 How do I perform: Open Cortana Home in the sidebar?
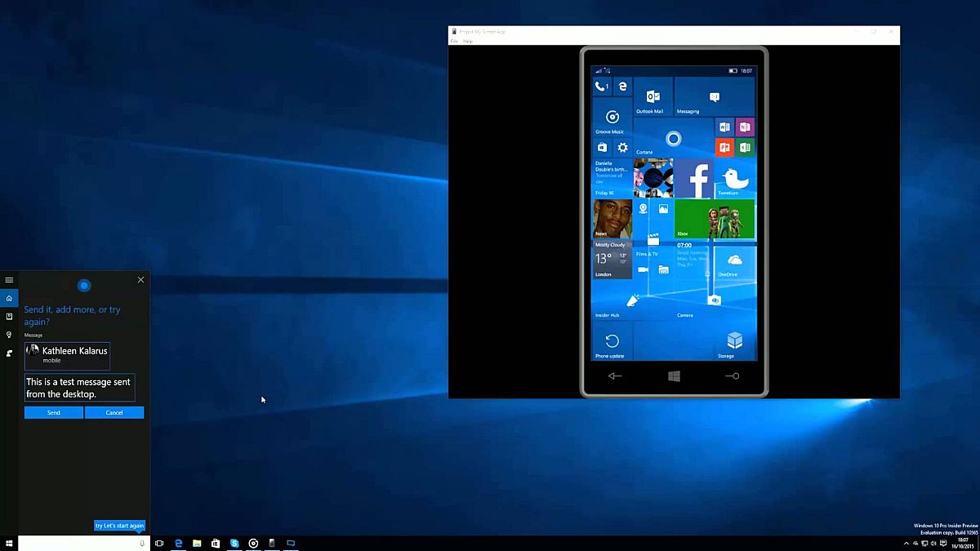[x=9, y=298]
